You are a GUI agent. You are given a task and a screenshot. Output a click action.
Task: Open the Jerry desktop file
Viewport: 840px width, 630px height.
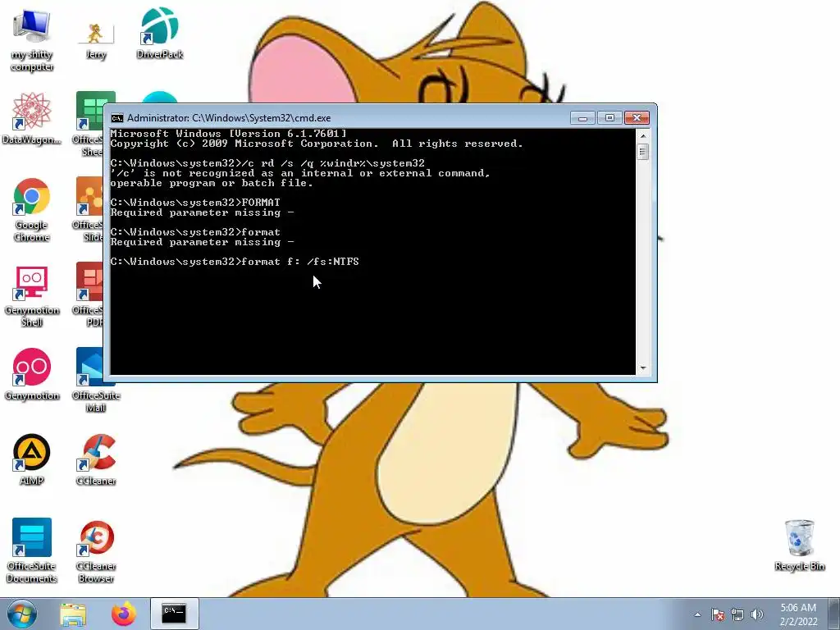(96, 41)
